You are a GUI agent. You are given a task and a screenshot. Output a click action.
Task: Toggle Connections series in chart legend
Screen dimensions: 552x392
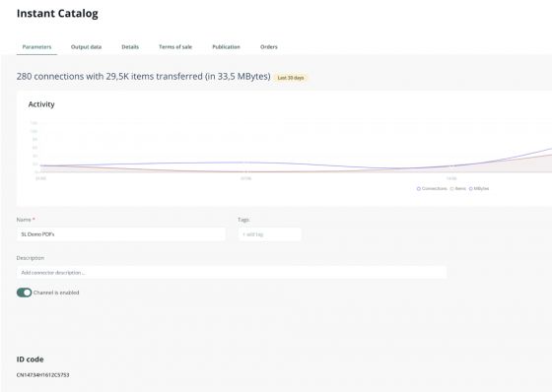point(432,188)
